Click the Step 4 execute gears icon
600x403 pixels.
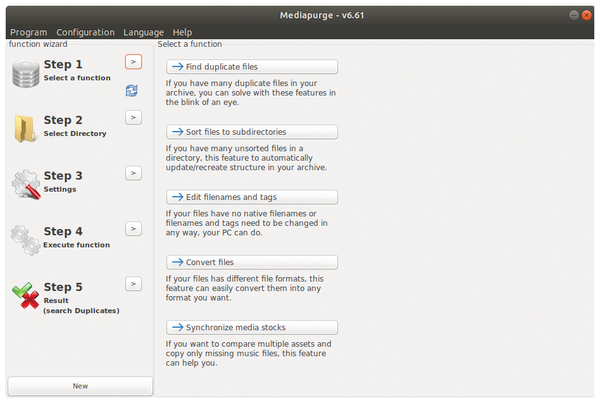[26, 240]
